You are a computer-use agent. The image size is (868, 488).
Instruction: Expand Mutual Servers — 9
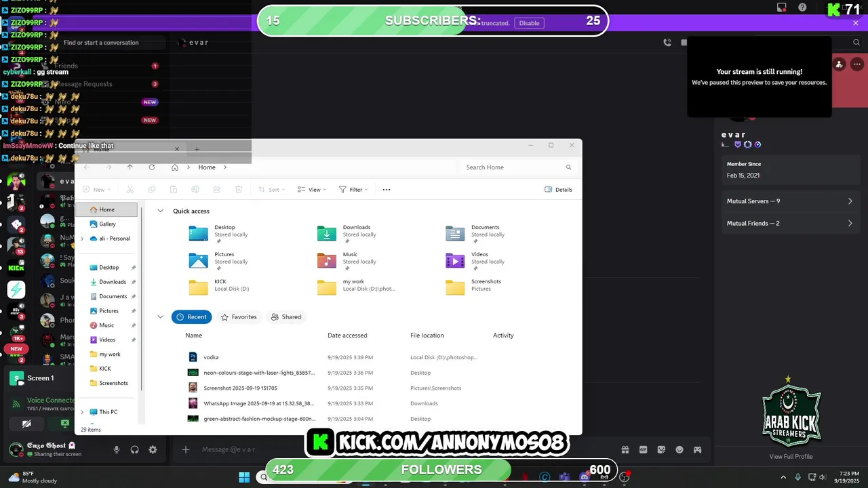790,201
